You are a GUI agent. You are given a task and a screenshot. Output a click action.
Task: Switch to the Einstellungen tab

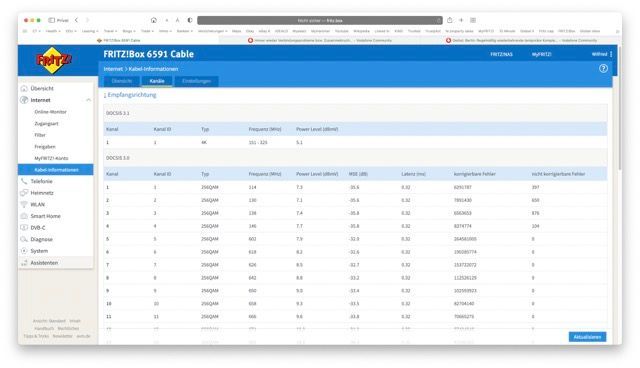tap(196, 81)
